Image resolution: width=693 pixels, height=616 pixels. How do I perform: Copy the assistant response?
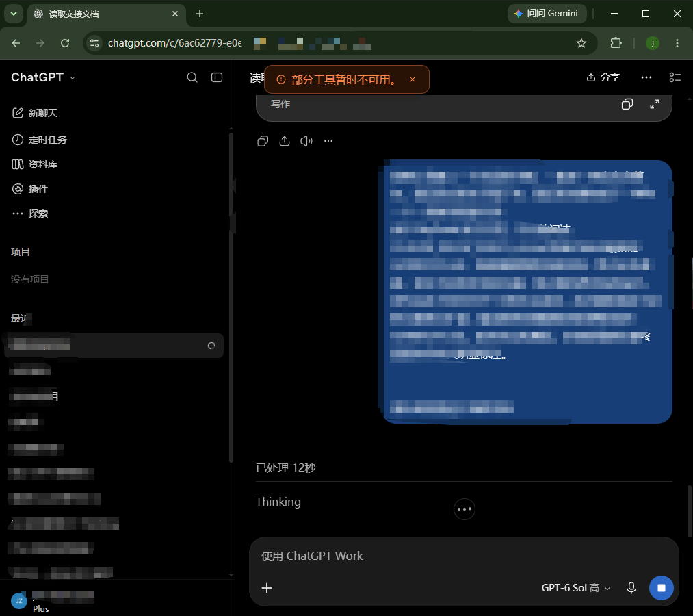pos(263,141)
